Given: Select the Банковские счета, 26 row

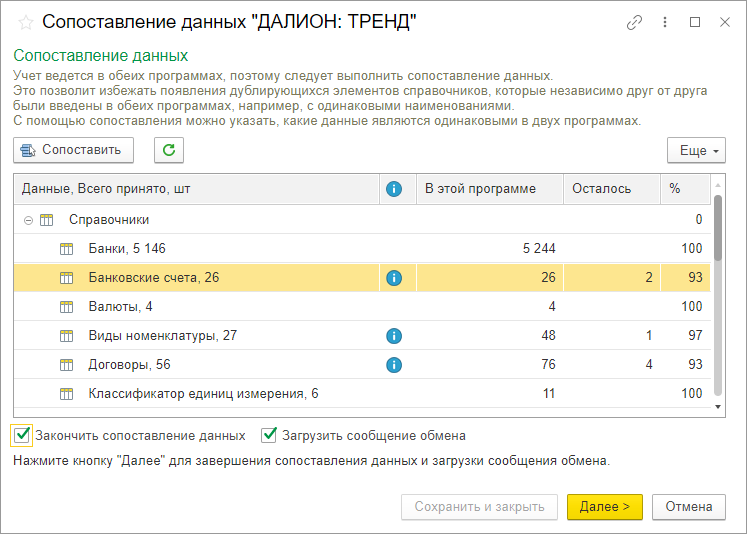Looking at the screenshot, I should coord(362,278).
